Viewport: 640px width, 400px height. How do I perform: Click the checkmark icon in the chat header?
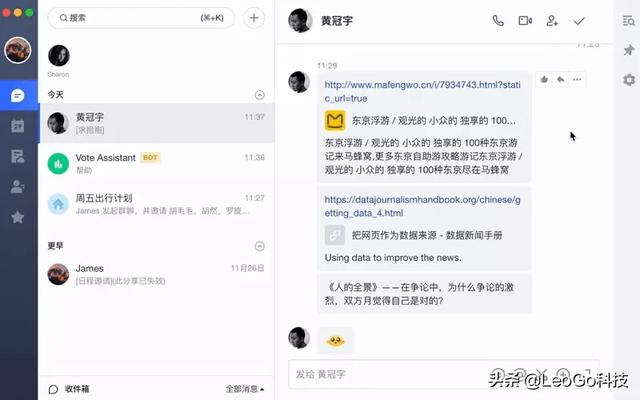click(x=579, y=20)
